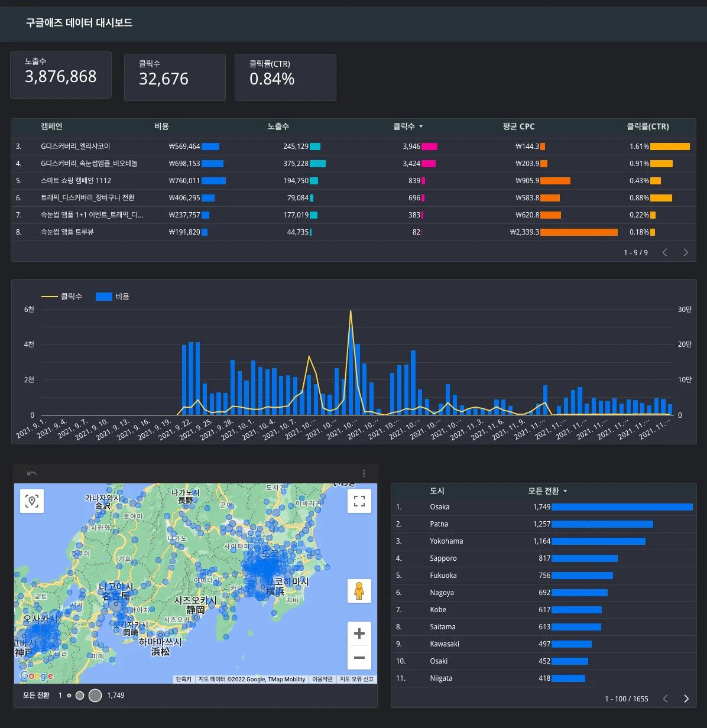Click the map area-select target icon

click(x=32, y=501)
